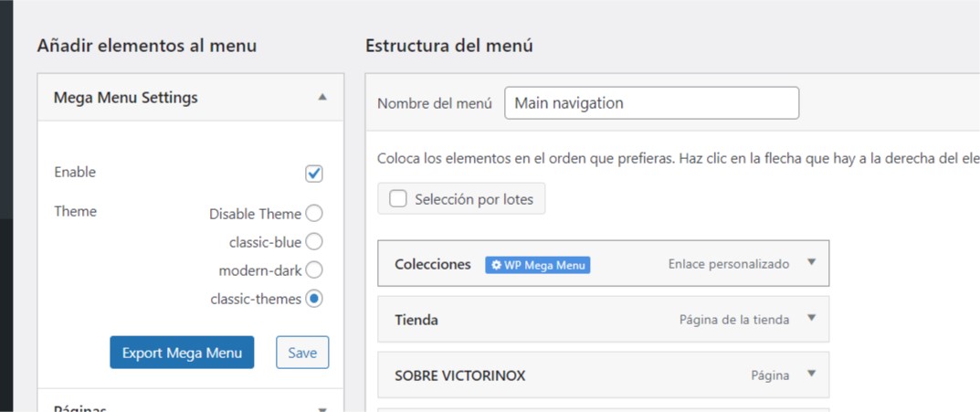The height and width of the screenshot is (412, 980).
Task: Open WP Mega Menu settings badge on Colecciones
Action: tap(538, 265)
